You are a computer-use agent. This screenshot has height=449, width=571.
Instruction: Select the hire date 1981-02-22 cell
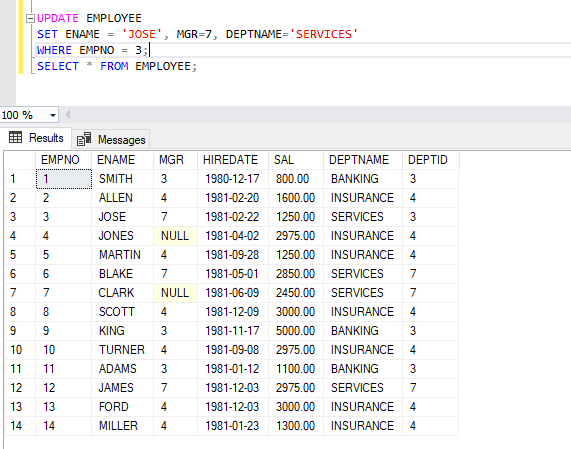point(233,217)
